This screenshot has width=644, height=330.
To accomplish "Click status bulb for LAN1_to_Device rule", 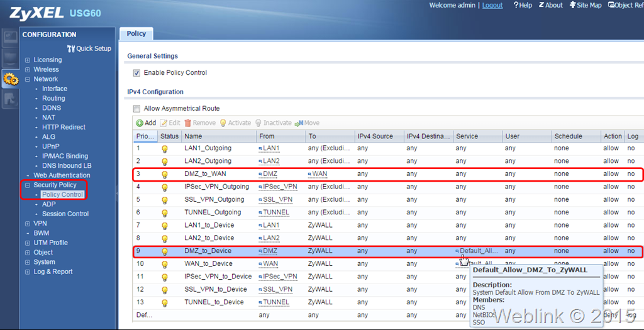I will click(165, 226).
